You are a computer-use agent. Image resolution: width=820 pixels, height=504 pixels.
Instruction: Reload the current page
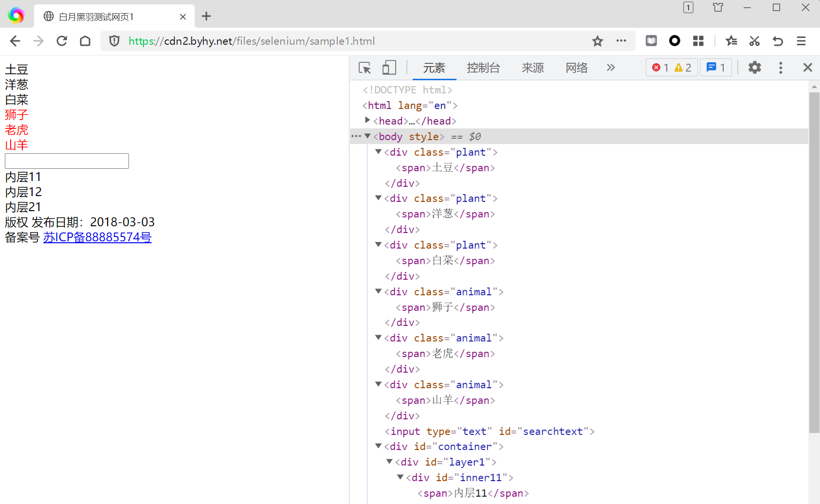(62, 41)
